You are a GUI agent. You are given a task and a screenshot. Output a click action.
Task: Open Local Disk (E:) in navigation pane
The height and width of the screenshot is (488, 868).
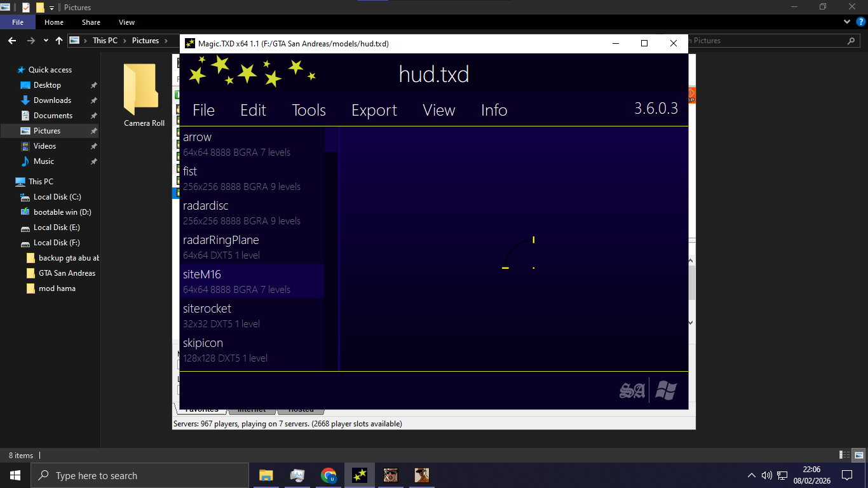pos(57,227)
